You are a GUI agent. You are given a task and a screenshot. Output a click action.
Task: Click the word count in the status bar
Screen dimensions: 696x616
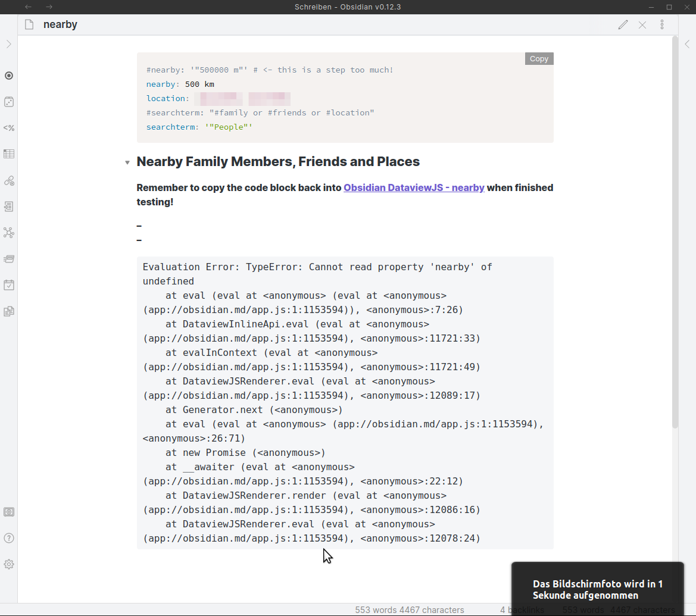409,609
